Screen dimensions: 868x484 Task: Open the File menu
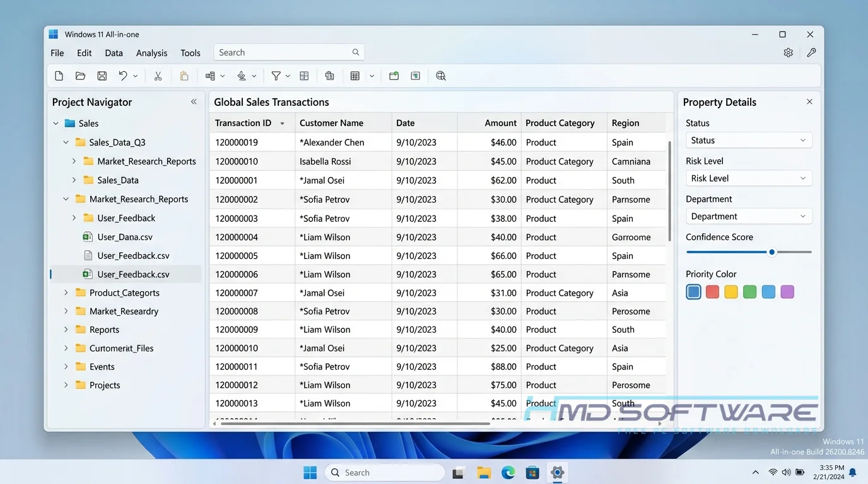57,53
